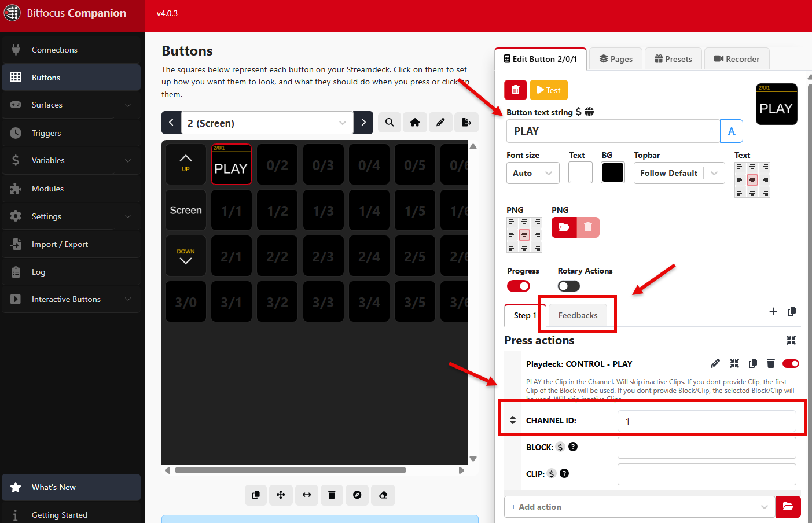Select the empty grid button 1/3
The width and height of the screenshot is (812, 523).
point(323,211)
